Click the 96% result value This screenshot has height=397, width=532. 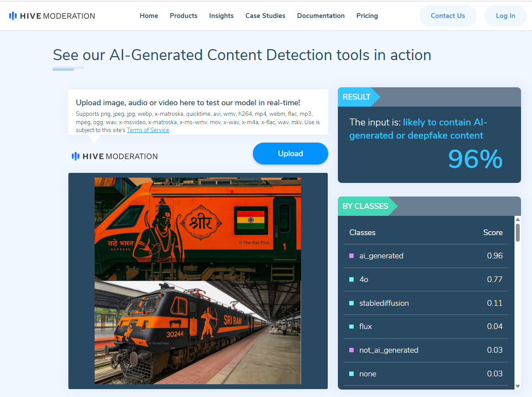coord(475,159)
